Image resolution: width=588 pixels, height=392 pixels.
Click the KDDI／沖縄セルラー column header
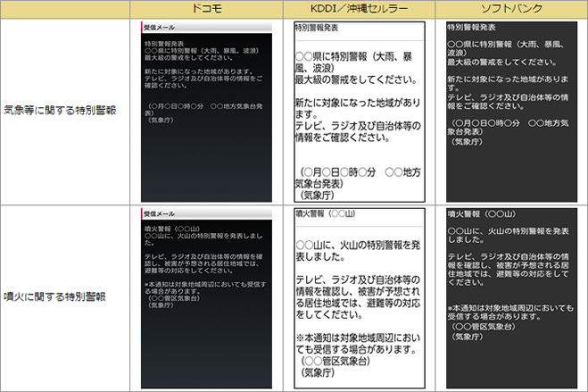pyautogui.click(x=359, y=9)
